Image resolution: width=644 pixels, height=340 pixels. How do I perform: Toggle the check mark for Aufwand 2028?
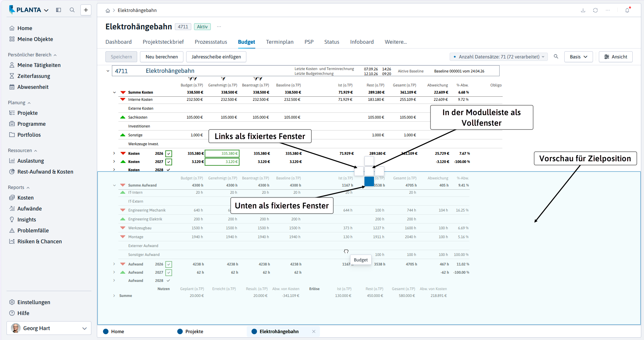tap(168, 281)
